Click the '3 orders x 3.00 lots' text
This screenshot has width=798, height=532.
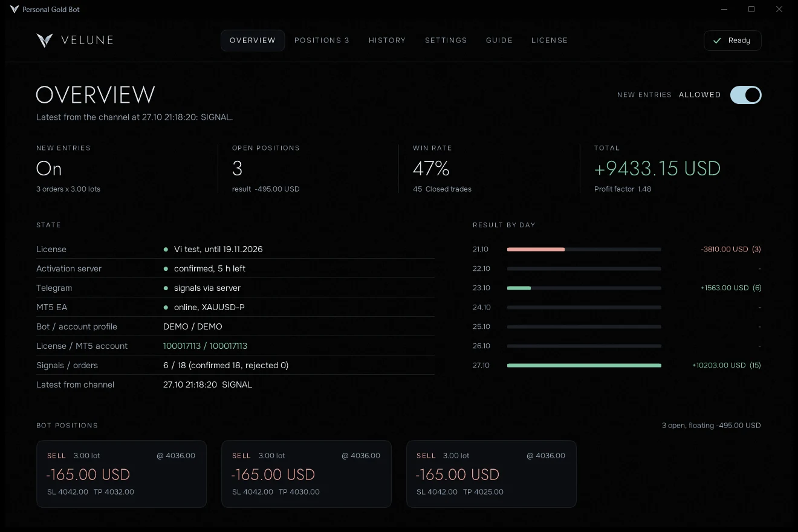(x=68, y=189)
